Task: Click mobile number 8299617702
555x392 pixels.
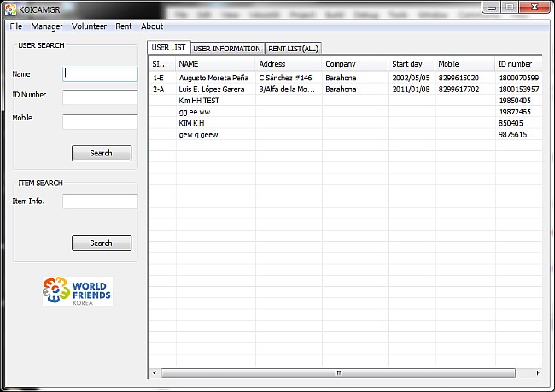Action: (x=459, y=89)
